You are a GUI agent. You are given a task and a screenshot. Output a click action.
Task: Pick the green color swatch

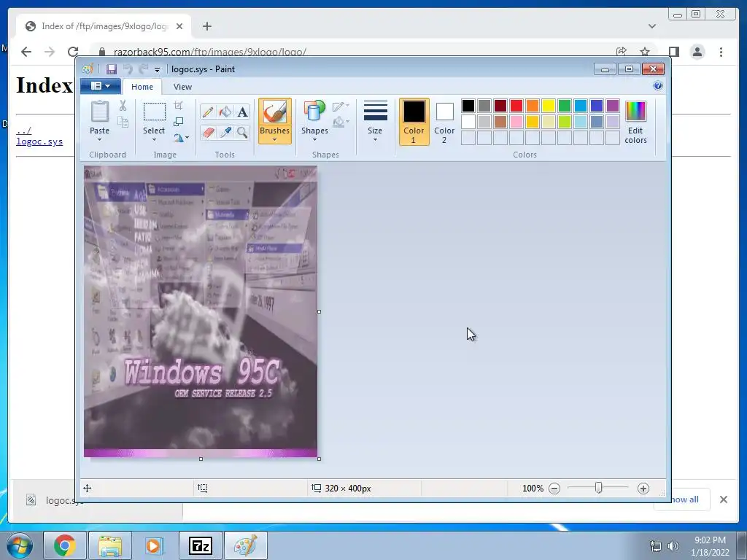coord(565,106)
